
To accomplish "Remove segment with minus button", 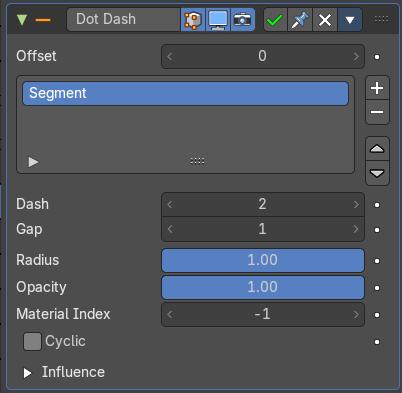I will click(377, 112).
